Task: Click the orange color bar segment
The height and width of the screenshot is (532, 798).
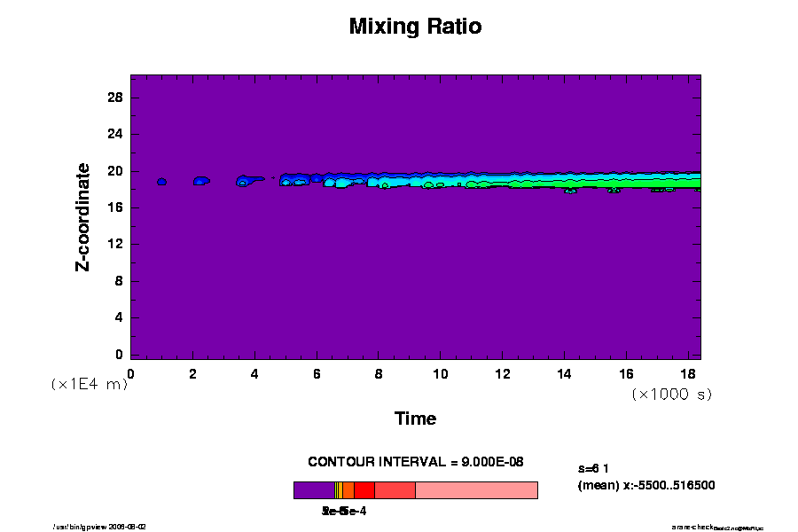Action: (348, 490)
